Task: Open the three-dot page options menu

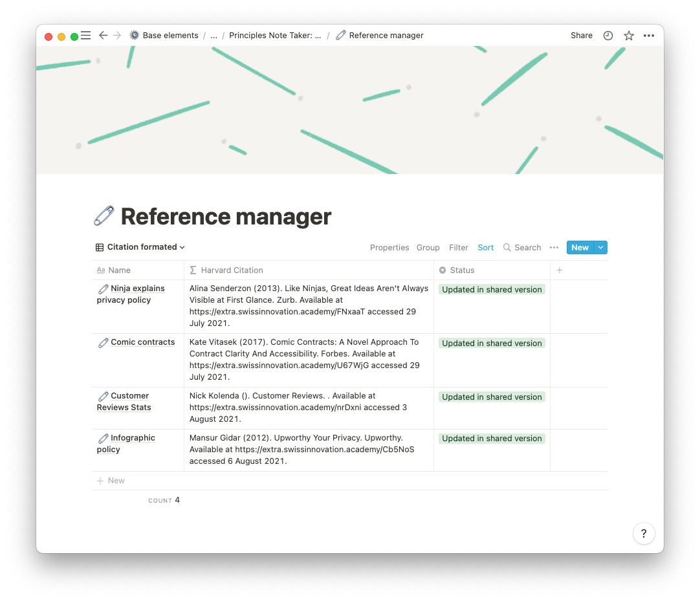Action: click(x=649, y=36)
